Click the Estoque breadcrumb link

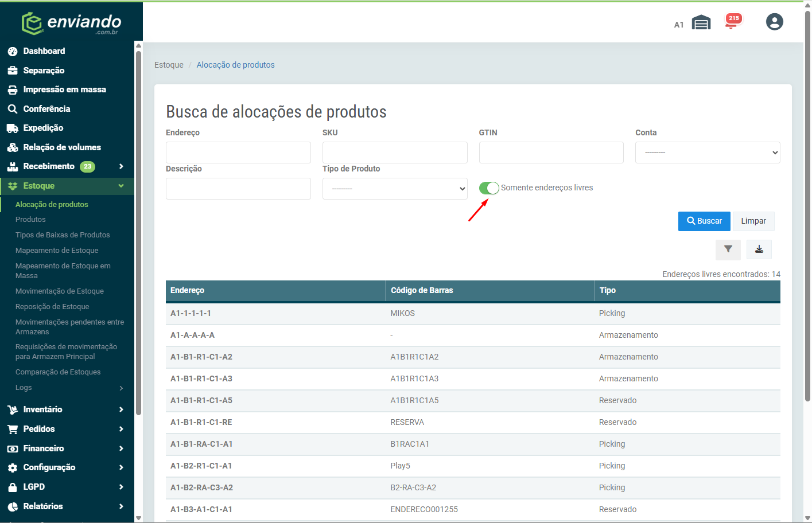(x=169, y=65)
